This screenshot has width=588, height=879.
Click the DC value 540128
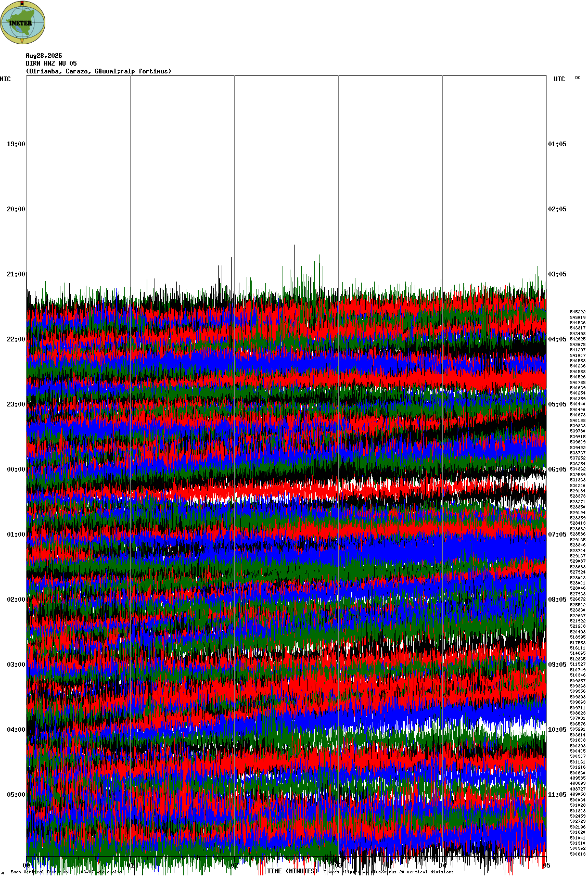coord(578,421)
